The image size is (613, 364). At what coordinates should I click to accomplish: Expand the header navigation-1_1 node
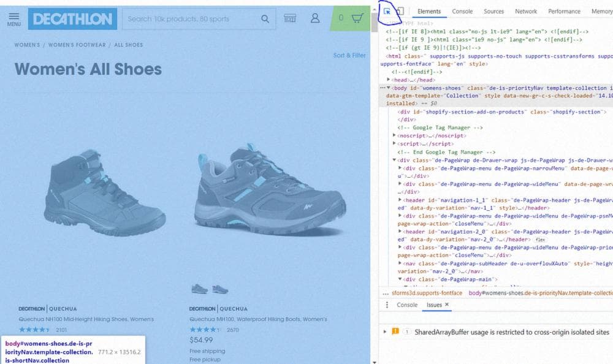tap(400, 199)
